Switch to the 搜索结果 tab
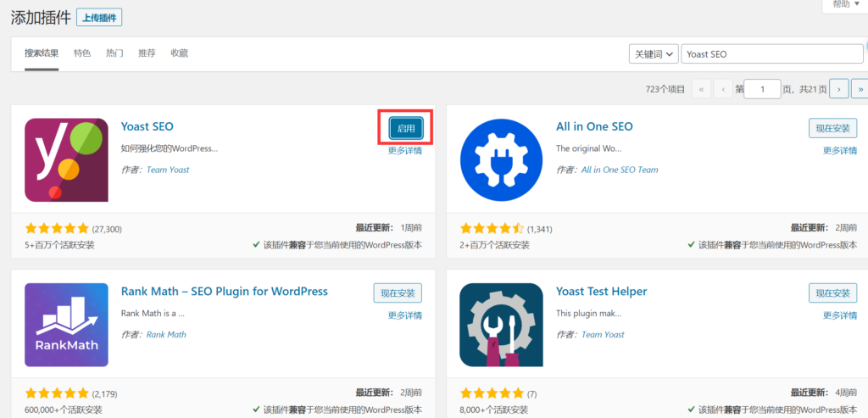Viewport: 868px width, 418px height. [42, 53]
